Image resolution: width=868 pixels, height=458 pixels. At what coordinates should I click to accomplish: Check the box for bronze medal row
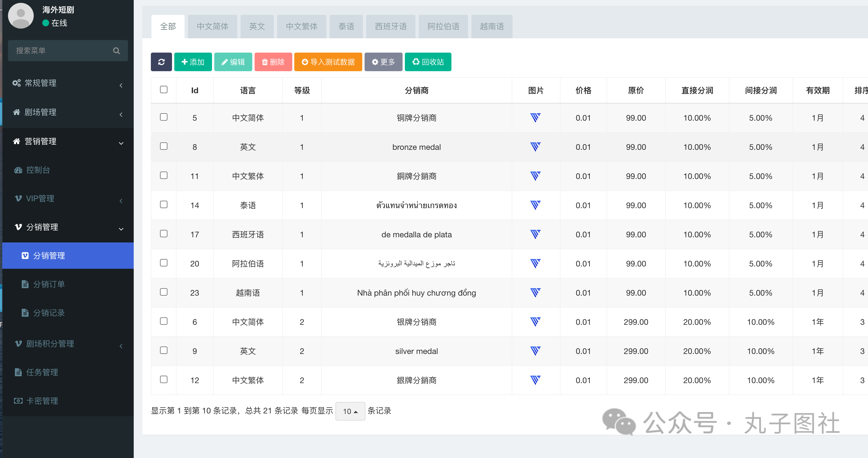164,146
